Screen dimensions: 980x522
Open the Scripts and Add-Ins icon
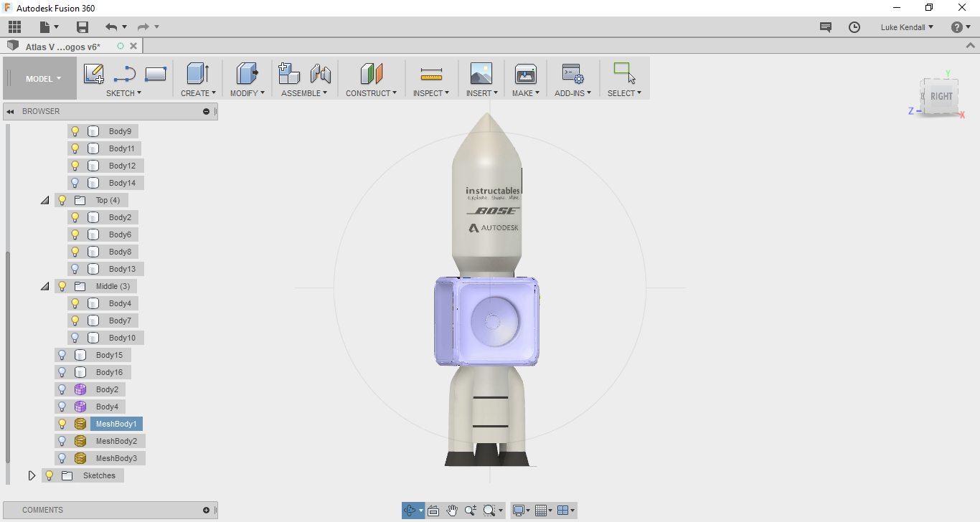[x=573, y=74]
